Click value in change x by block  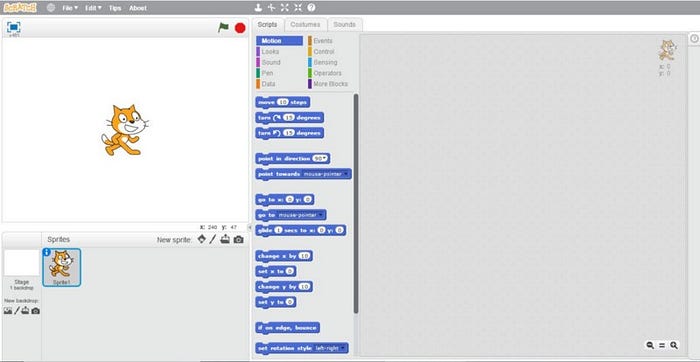coord(304,256)
